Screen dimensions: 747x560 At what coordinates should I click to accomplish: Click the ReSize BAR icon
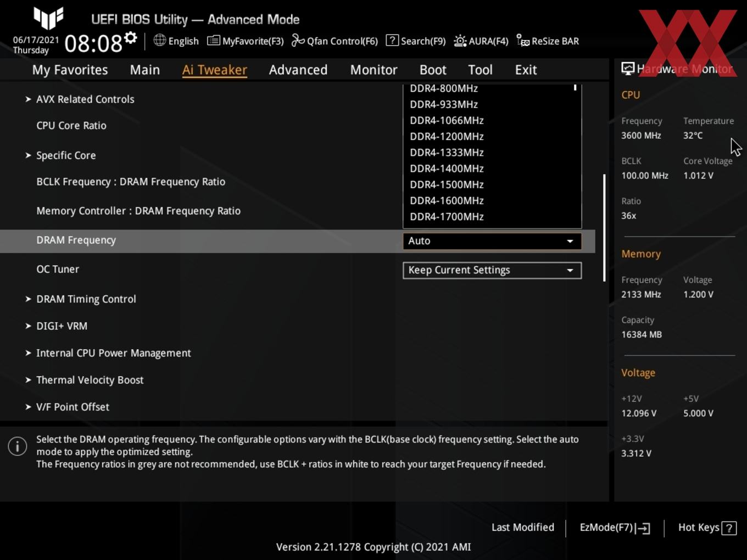pyautogui.click(x=523, y=41)
